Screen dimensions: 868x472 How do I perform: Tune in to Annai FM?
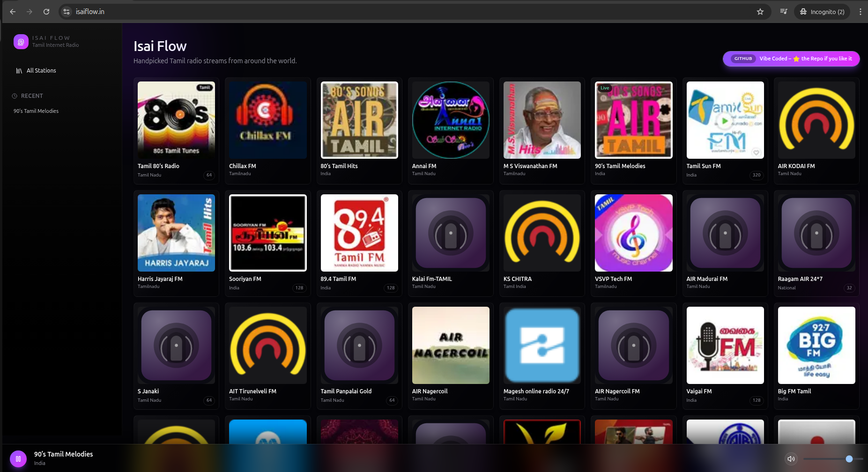(451, 131)
